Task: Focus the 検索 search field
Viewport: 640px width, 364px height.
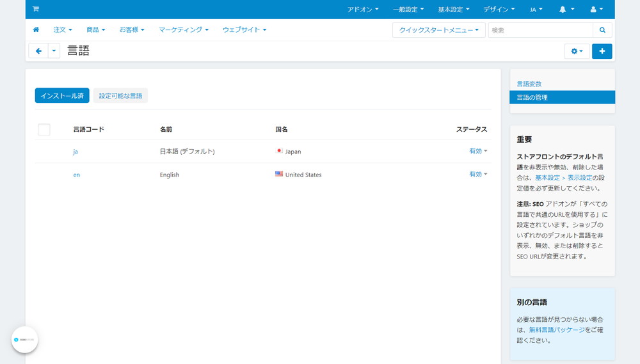Action: 540,30
